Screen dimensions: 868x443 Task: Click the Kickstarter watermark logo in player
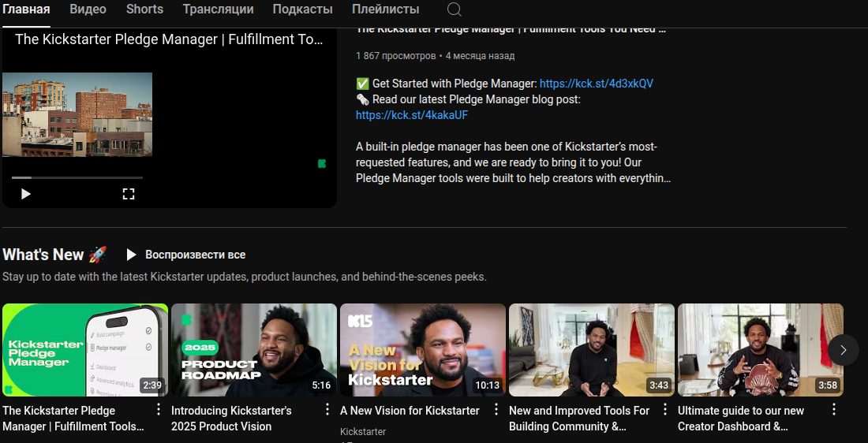click(322, 164)
